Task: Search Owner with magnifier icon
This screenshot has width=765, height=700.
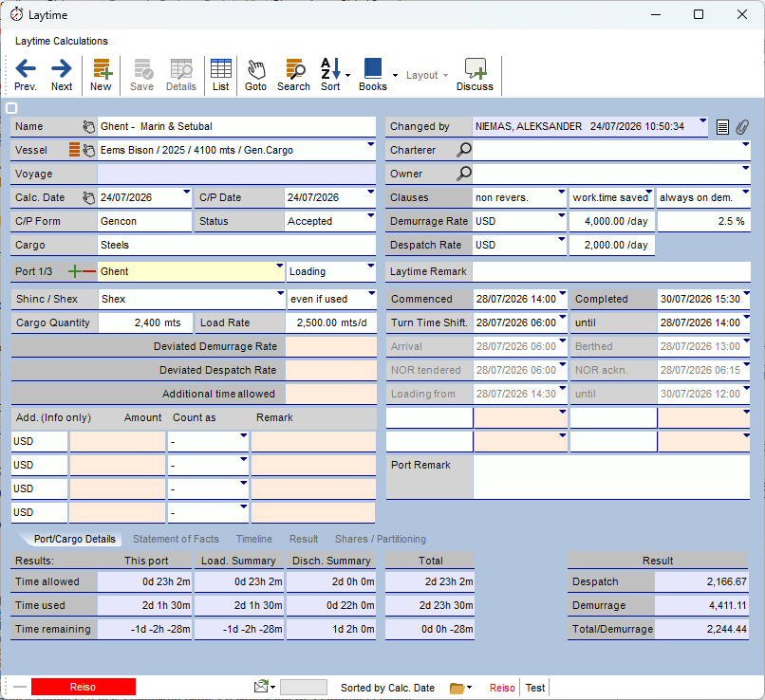Action: [x=464, y=173]
